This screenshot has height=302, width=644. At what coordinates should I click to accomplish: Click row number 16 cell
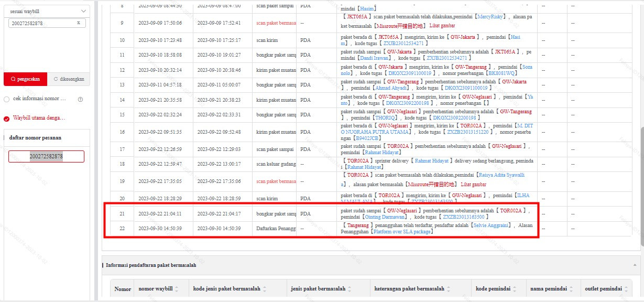click(x=122, y=132)
